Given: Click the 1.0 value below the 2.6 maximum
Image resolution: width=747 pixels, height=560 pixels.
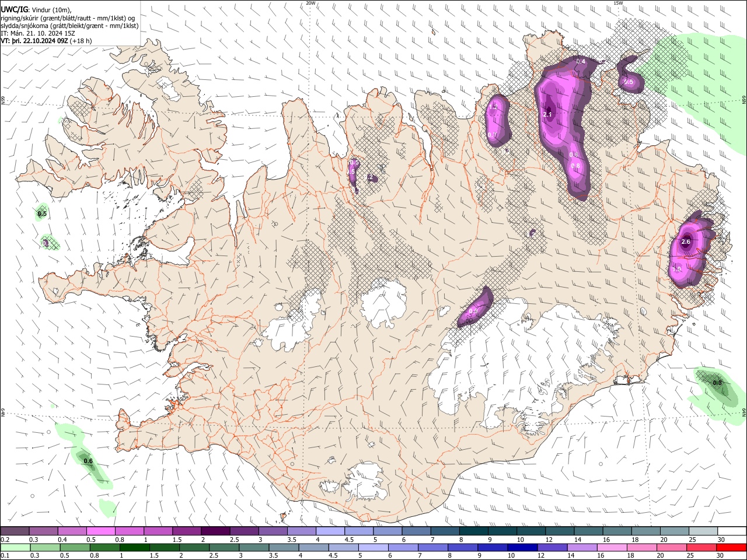Looking at the screenshot, I should tap(677, 269).
